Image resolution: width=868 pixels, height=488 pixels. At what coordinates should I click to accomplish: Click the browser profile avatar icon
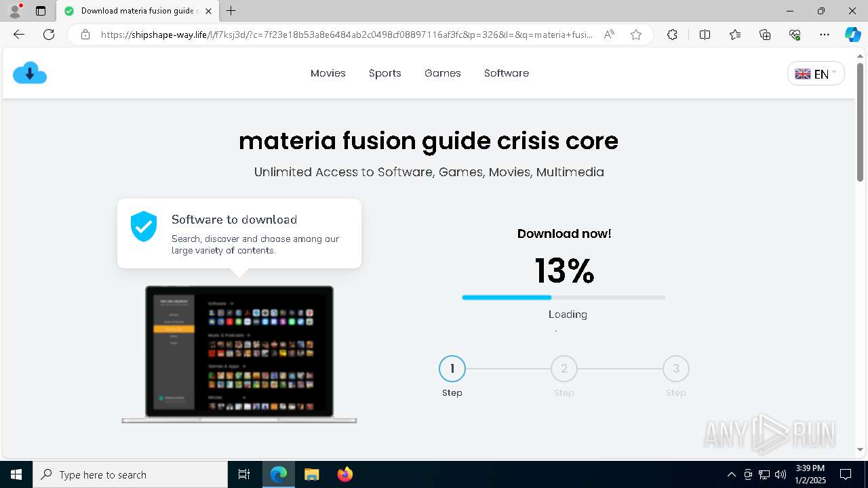point(15,11)
